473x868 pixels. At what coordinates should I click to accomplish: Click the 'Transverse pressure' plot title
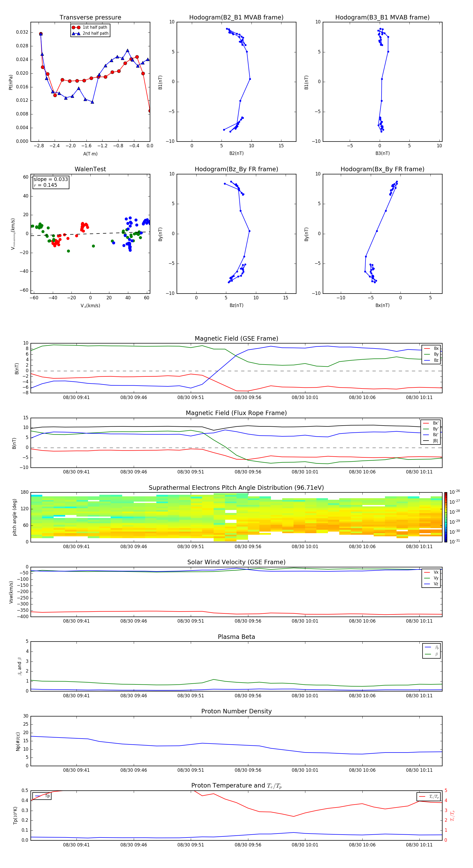(90, 17)
